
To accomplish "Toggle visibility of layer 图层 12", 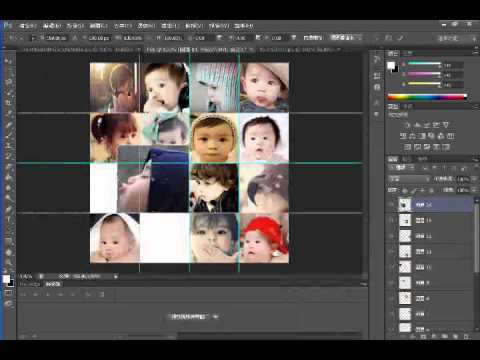I will tap(392, 236).
